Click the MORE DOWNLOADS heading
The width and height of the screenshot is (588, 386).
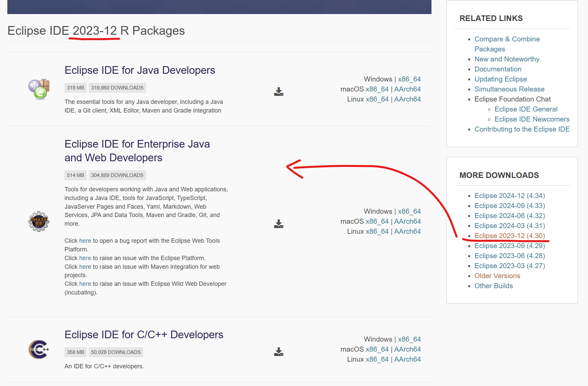(x=499, y=175)
